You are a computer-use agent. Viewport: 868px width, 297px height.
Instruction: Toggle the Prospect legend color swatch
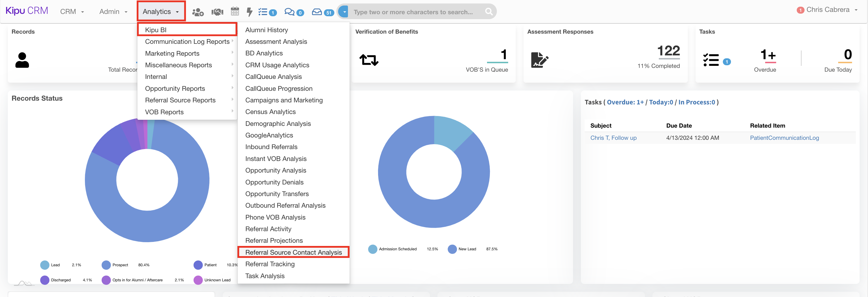pos(106,265)
